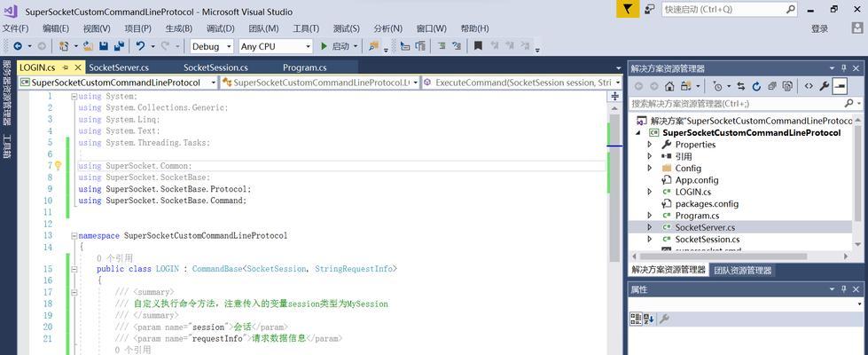
Task: Collapse the using directives outlining box on line 1
Action: point(74,96)
